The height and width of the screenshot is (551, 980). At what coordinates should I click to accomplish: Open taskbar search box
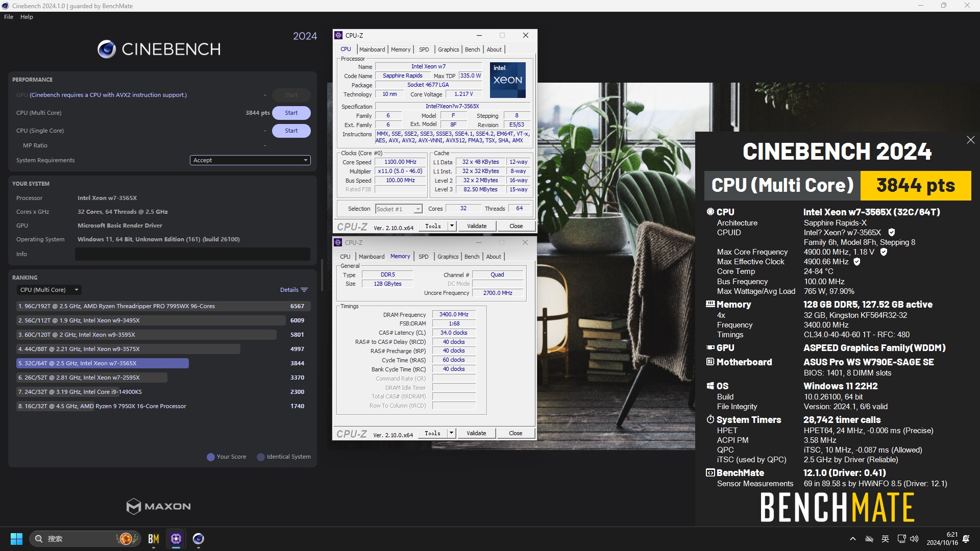pos(84,539)
